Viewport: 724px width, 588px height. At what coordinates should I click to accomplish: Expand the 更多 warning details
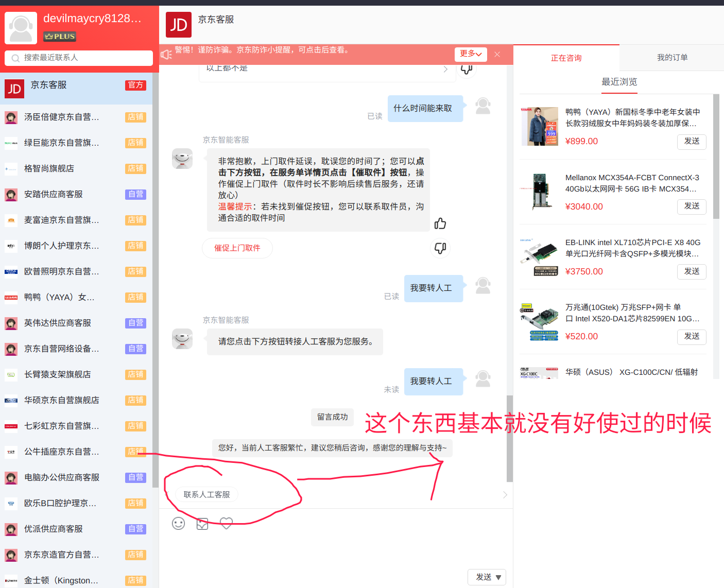(x=471, y=54)
